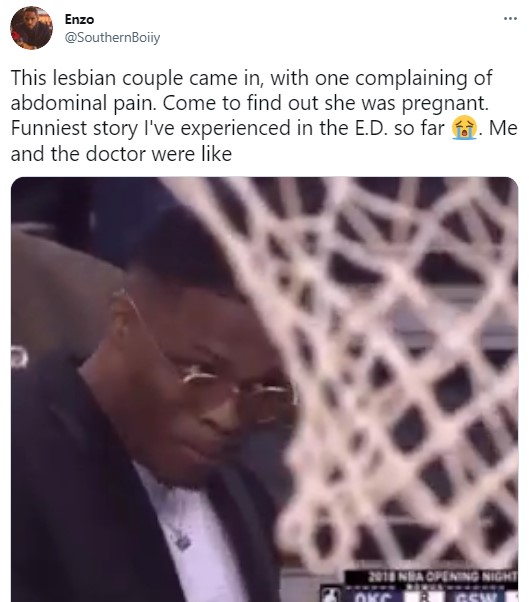Screen dimensions: 529x602
Task: Play the embedded video of the man by the net
Action: 264,389
